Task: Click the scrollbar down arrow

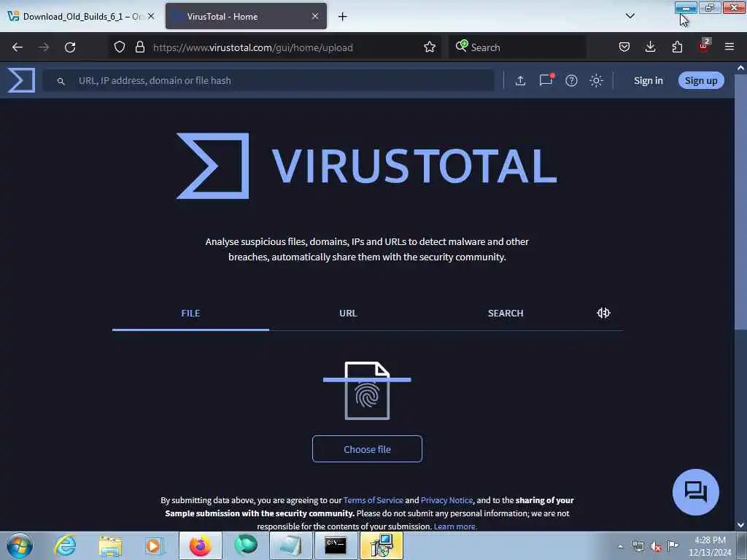Action: click(x=740, y=525)
